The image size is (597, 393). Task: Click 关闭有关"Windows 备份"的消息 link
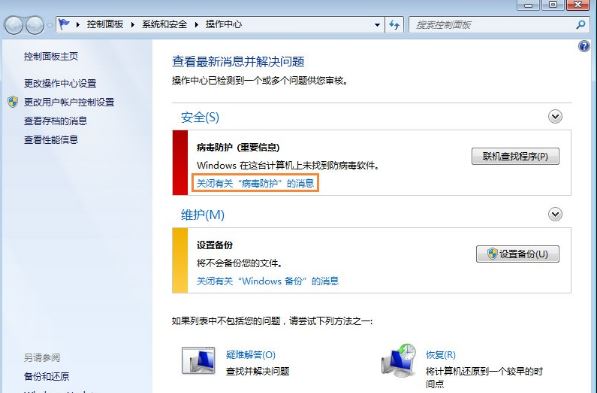[x=267, y=281]
